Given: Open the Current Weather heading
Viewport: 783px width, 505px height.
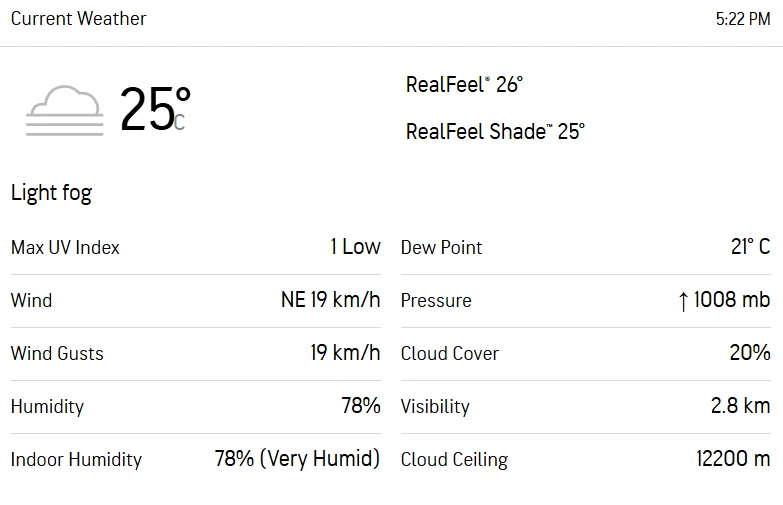Looking at the screenshot, I should [x=78, y=18].
